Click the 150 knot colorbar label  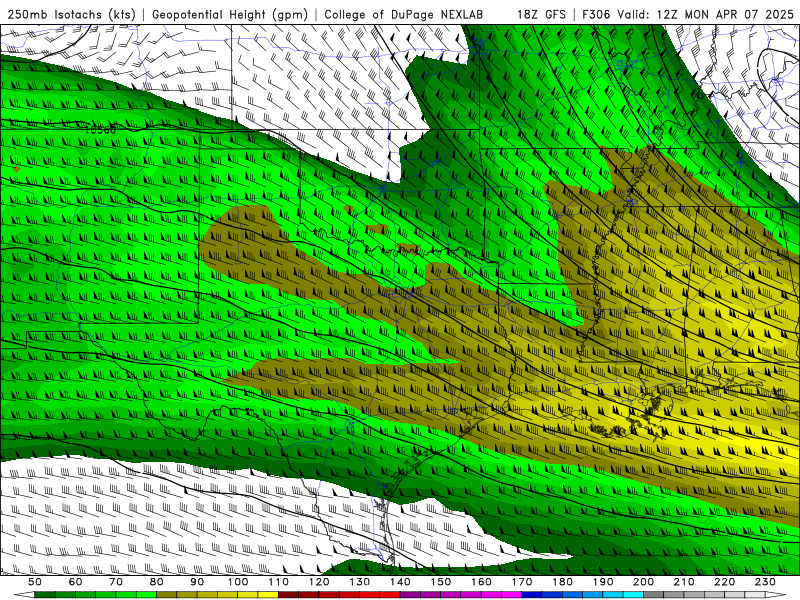(x=440, y=582)
